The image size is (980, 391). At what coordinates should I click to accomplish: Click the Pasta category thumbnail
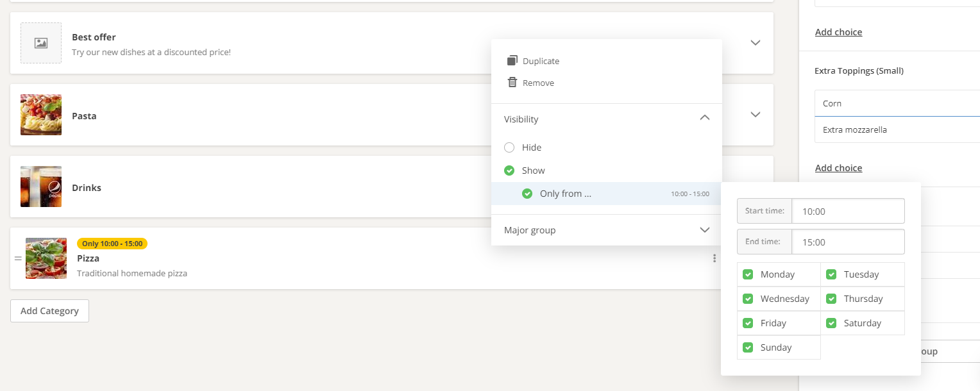pos(41,115)
